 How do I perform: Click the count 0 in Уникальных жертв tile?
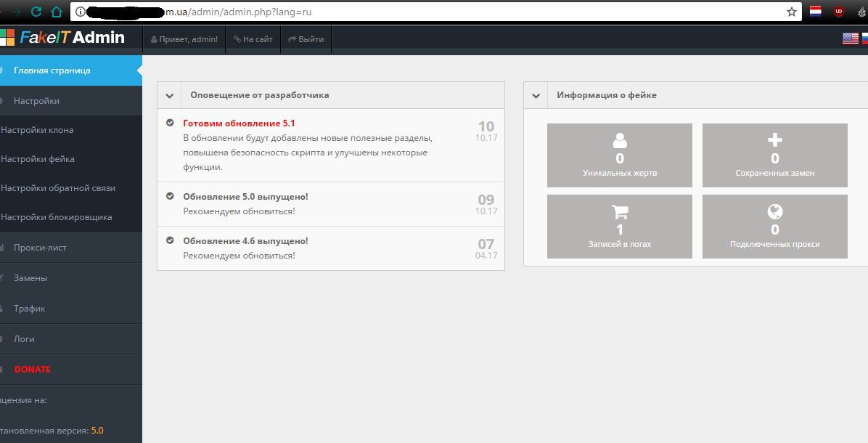[x=620, y=158]
